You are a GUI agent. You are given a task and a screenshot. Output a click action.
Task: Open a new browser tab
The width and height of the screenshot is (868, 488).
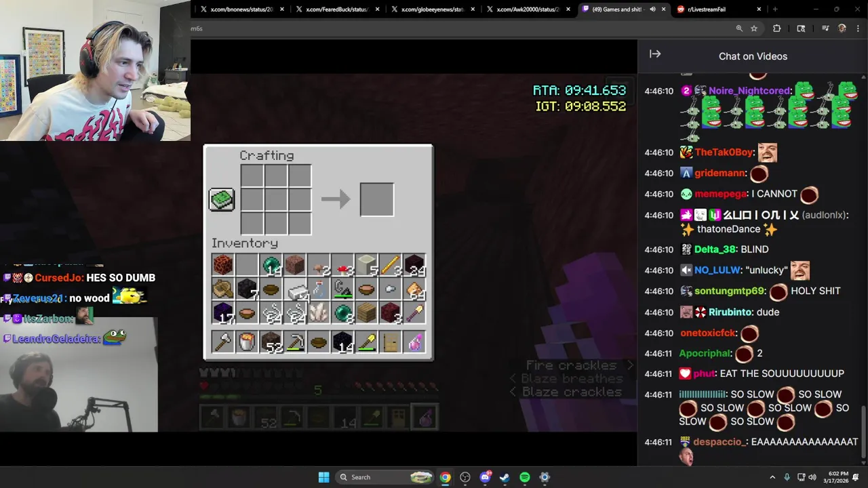(775, 9)
